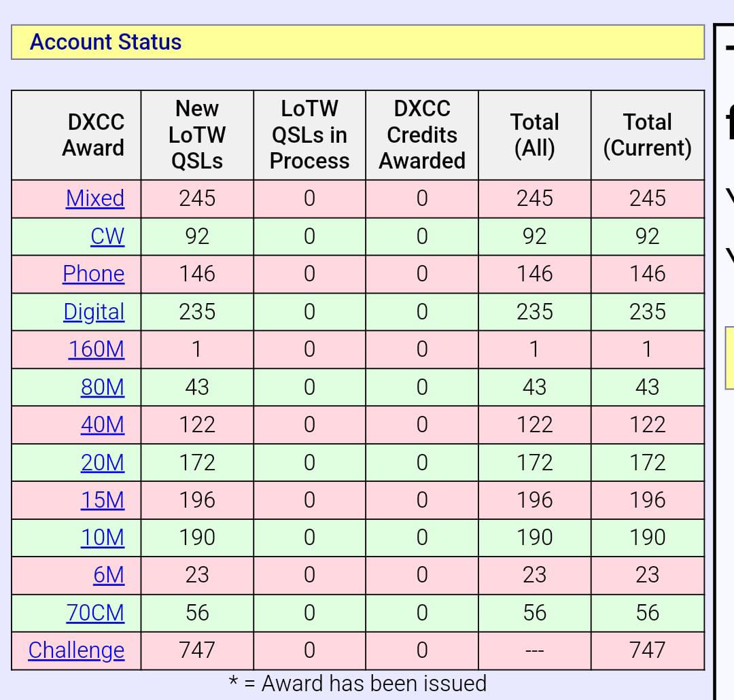Viewport: 734px width, 700px height.
Task: Open the Mixed DXCC award link
Action: (95, 198)
